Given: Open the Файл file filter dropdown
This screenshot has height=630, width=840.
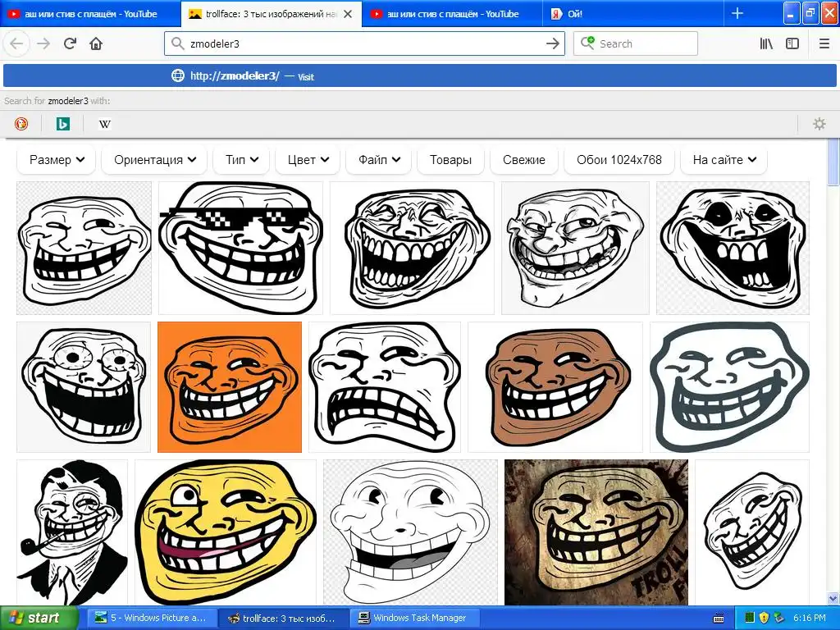Looking at the screenshot, I should (x=379, y=160).
